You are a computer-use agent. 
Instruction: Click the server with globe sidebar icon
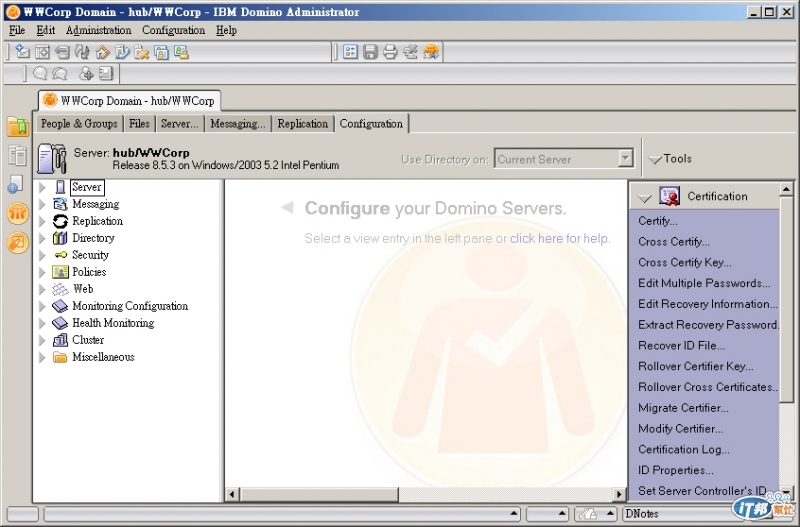[x=16, y=185]
